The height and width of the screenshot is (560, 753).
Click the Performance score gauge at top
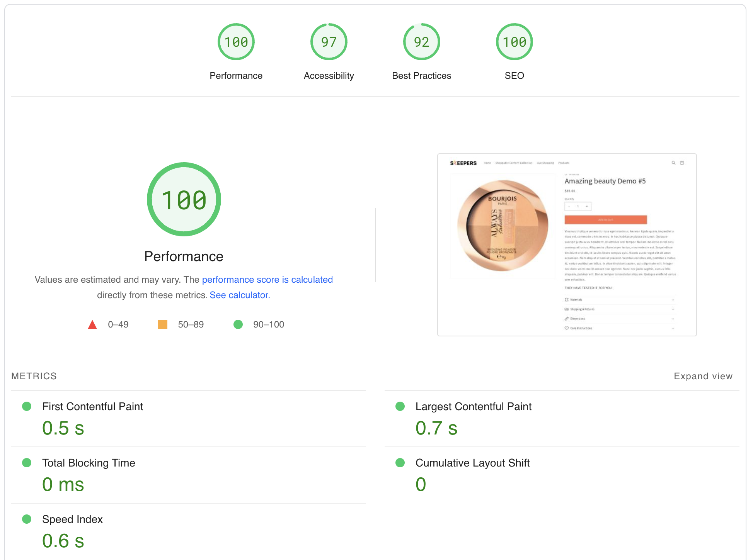click(236, 42)
